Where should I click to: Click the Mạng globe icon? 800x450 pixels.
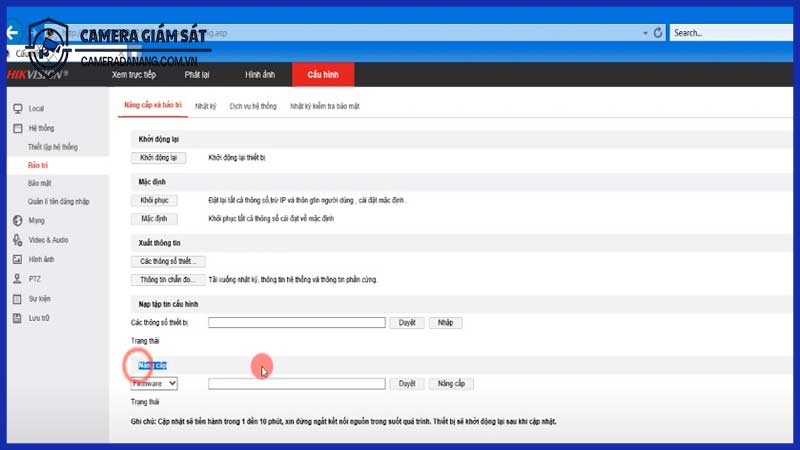tap(16, 220)
